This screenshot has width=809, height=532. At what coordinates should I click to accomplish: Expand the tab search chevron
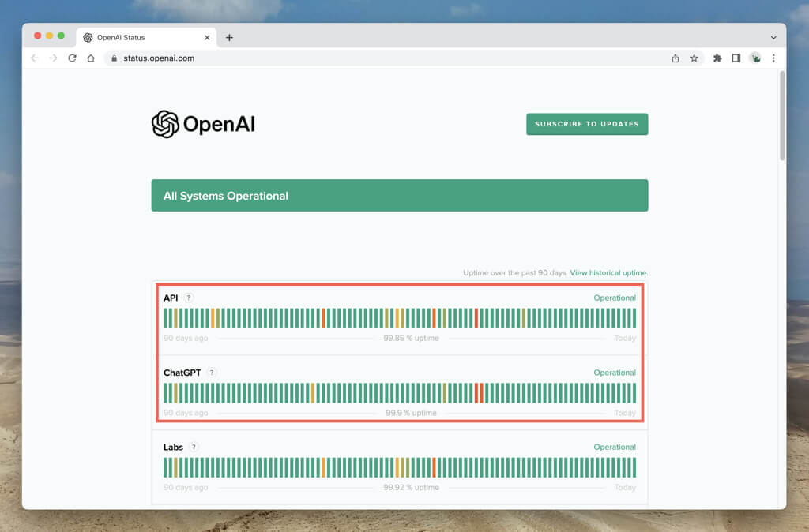coord(773,37)
